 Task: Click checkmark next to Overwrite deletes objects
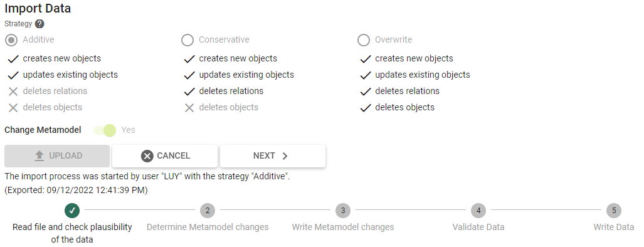tap(365, 108)
